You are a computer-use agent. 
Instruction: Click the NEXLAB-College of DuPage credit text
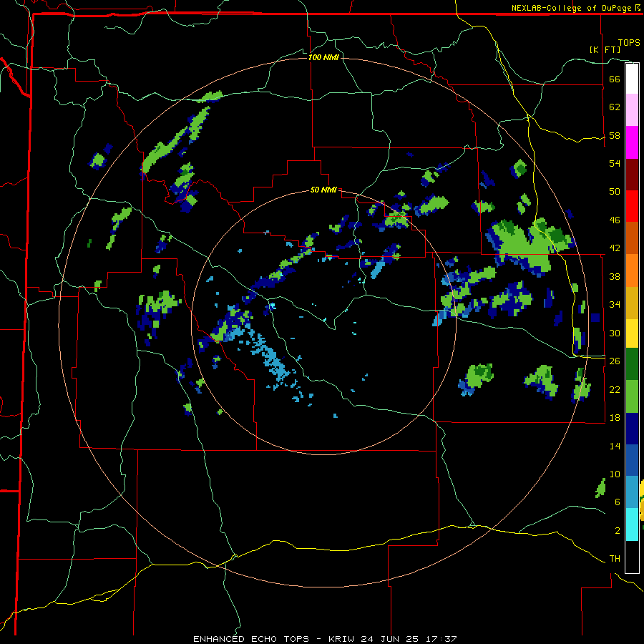pyautogui.click(x=576, y=8)
